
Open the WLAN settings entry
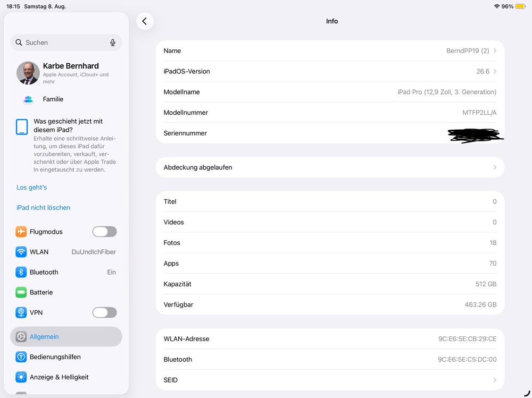[x=66, y=252]
